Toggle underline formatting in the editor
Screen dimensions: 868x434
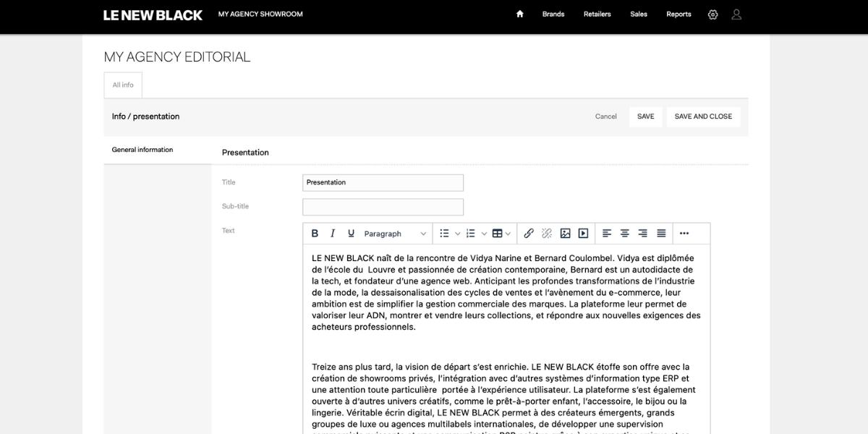pyautogui.click(x=351, y=234)
